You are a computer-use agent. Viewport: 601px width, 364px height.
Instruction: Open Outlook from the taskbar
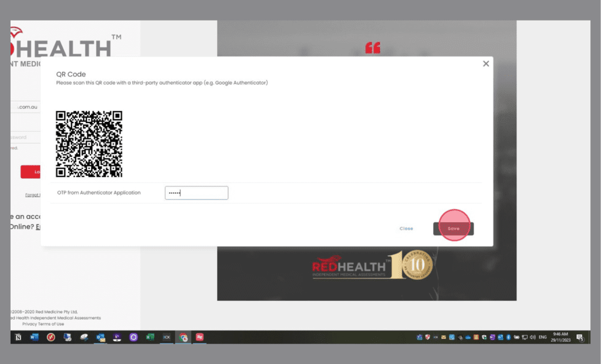pyautogui.click(x=100, y=338)
